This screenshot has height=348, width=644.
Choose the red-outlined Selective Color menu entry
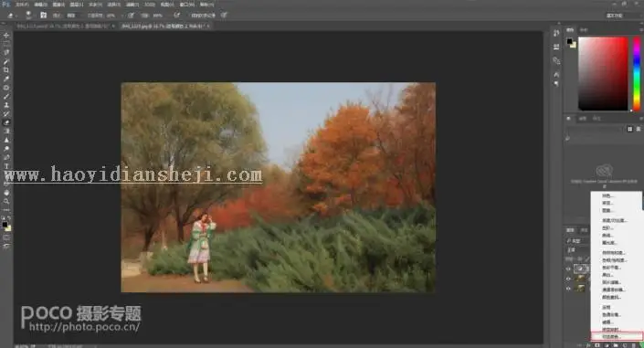pos(617,336)
